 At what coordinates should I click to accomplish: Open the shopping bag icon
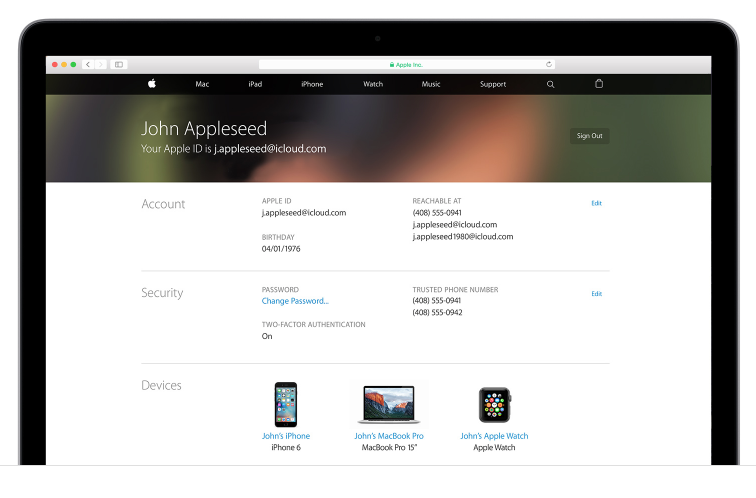click(x=599, y=83)
